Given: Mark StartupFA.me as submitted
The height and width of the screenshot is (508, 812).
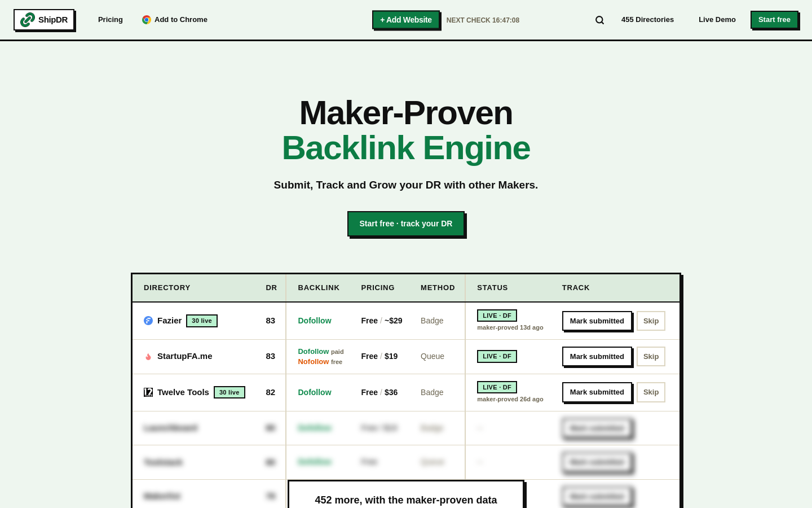Looking at the screenshot, I should click(x=597, y=356).
